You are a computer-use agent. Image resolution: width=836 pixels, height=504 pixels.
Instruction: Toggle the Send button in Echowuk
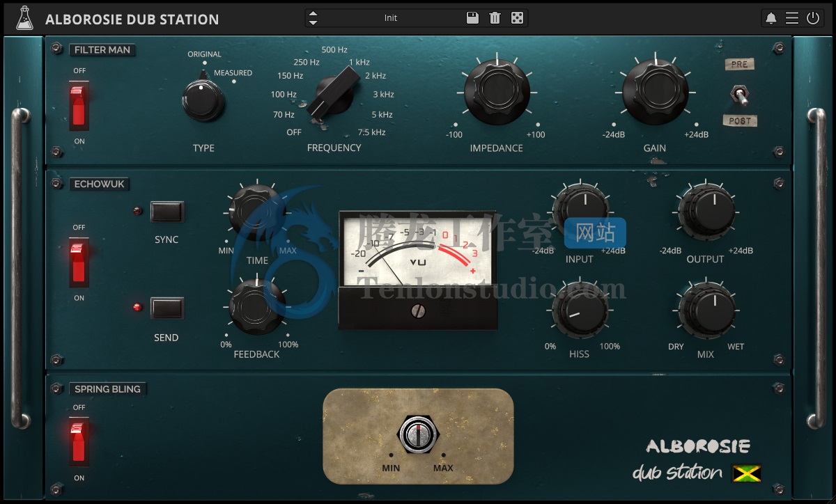click(x=167, y=308)
